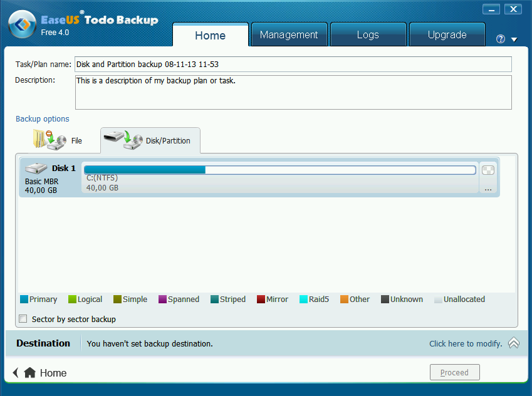Click the Raid5 legend color swatch

click(303, 300)
